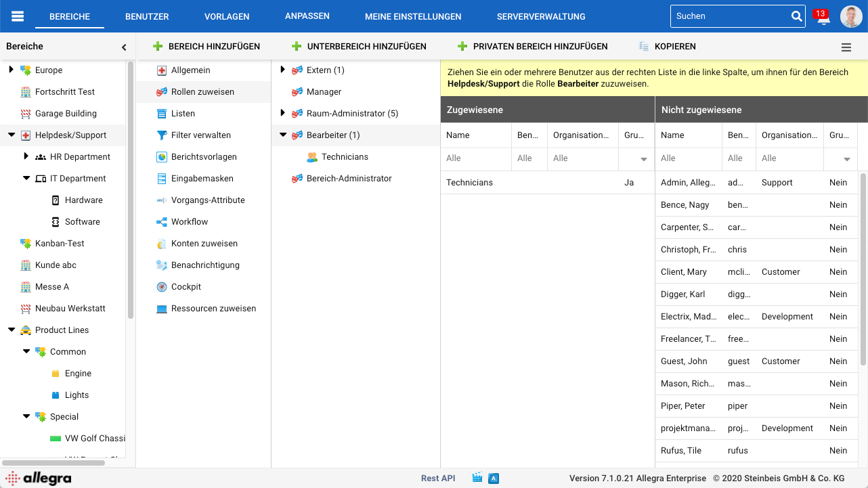Viewport: 868px width, 488px height.
Task: Collapse the Bearbeiter role node
Action: click(x=283, y=135)
